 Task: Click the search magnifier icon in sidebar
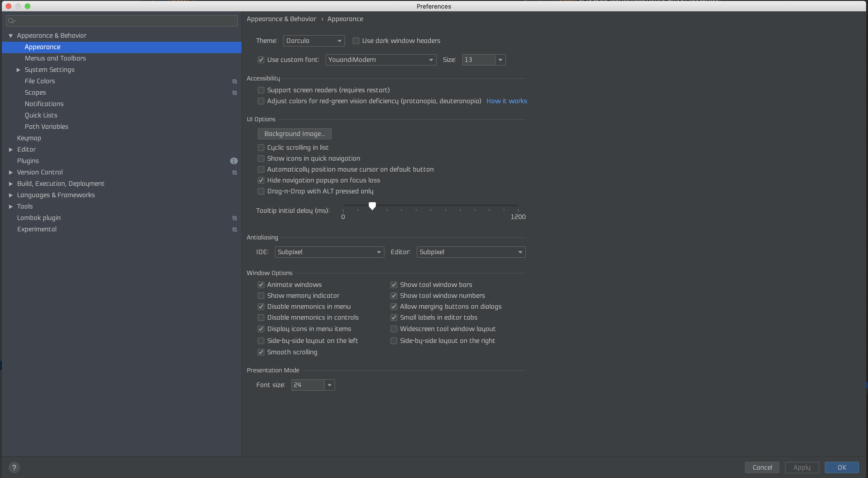(11, 21)
